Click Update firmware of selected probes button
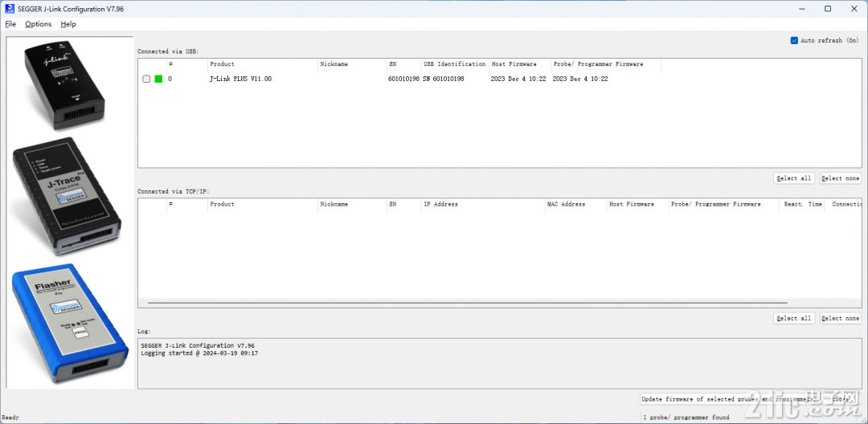Screen dimensions: 868x424 [x=727, y=399]
